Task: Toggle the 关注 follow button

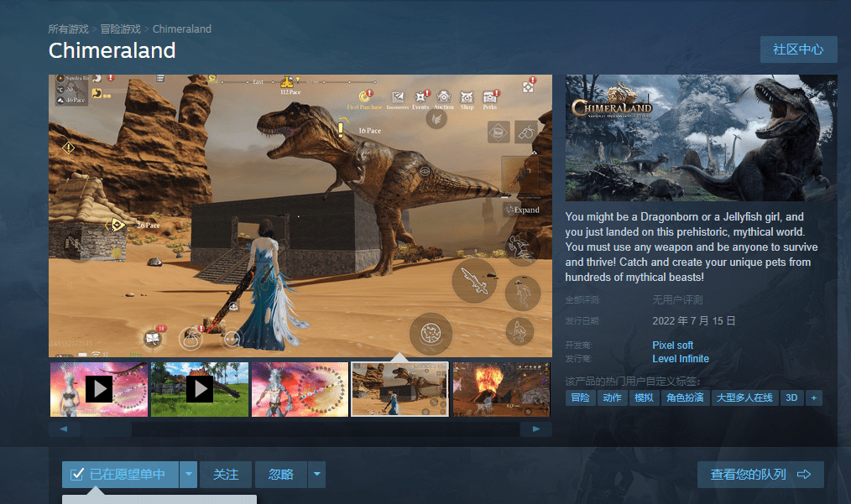Action: pos(226,475)
